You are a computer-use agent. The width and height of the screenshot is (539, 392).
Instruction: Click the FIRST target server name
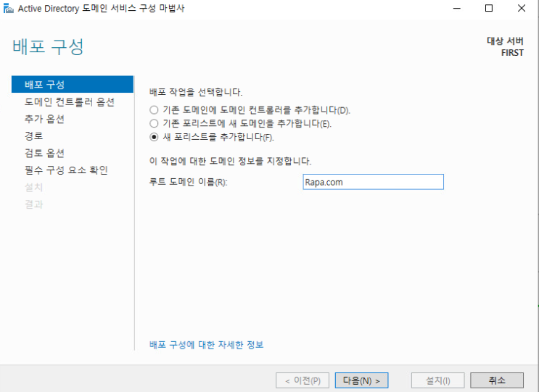point(512,53)
